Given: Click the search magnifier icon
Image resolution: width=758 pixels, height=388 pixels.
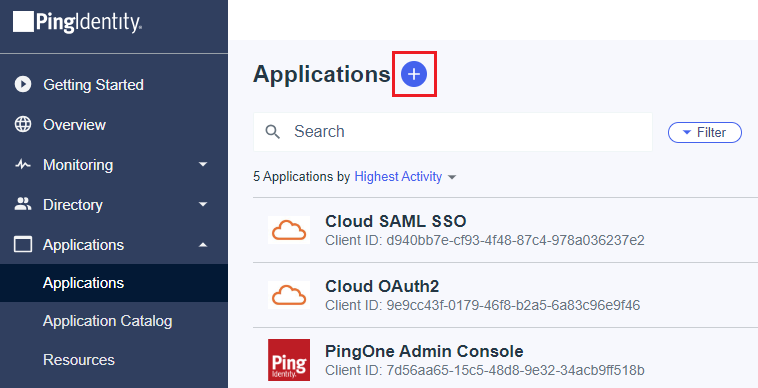Looking at the screenshot, I should [273, 131].
